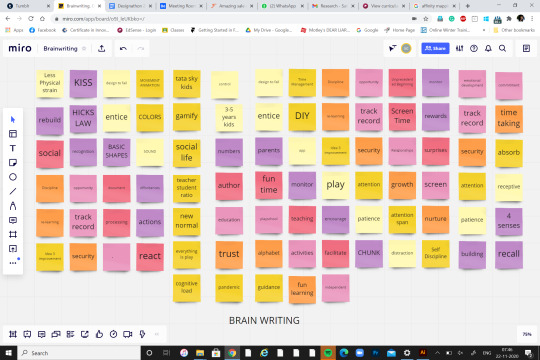Undo the last action

(x=123, y=49)
